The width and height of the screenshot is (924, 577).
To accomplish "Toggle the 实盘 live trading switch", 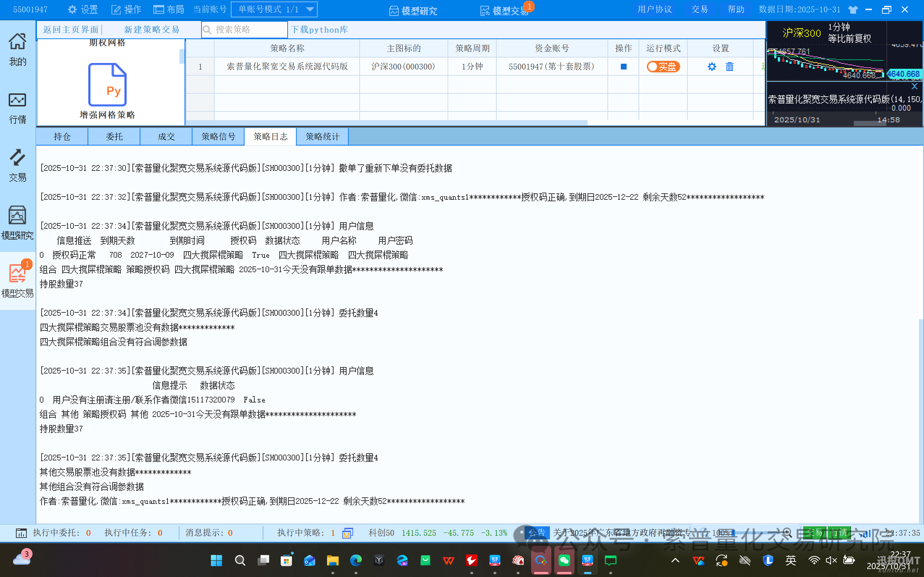I will 663,66.
